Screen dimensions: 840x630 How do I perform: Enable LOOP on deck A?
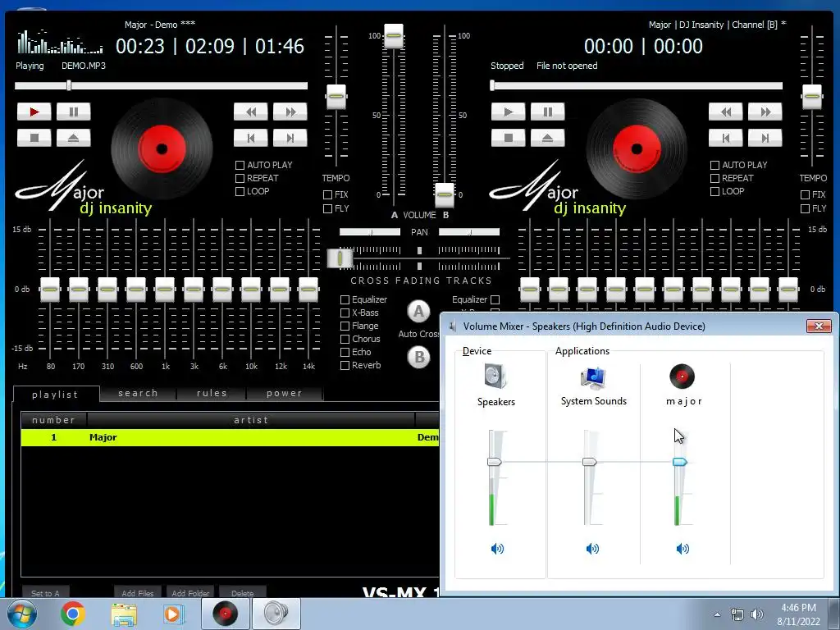(x=240, y=191)
